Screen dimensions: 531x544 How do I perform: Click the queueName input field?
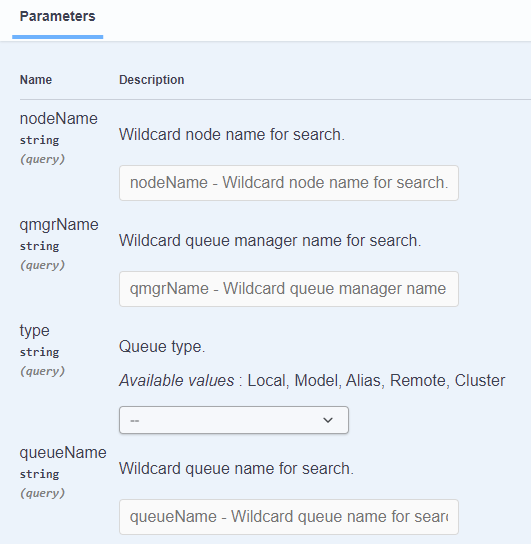point(289,517)
